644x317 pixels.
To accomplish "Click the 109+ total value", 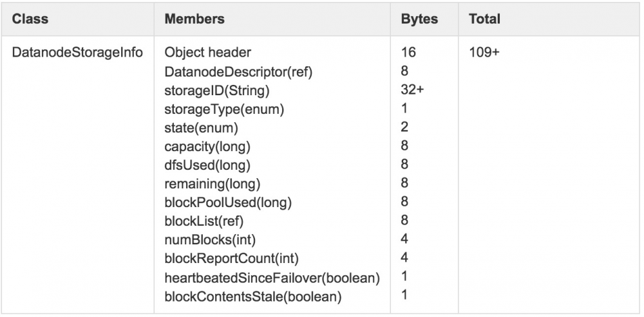I will click(x=484, y=52).
